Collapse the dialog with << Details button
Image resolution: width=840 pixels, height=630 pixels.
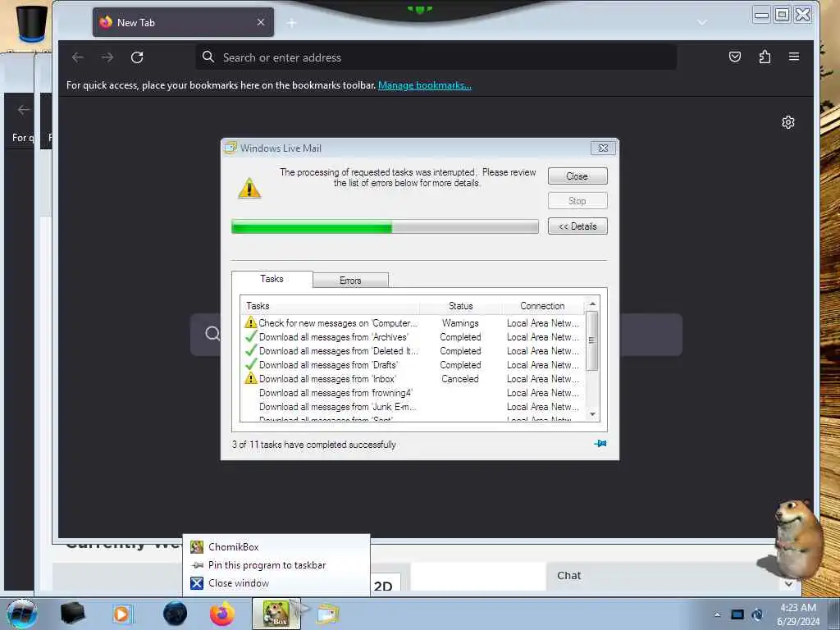577,226
